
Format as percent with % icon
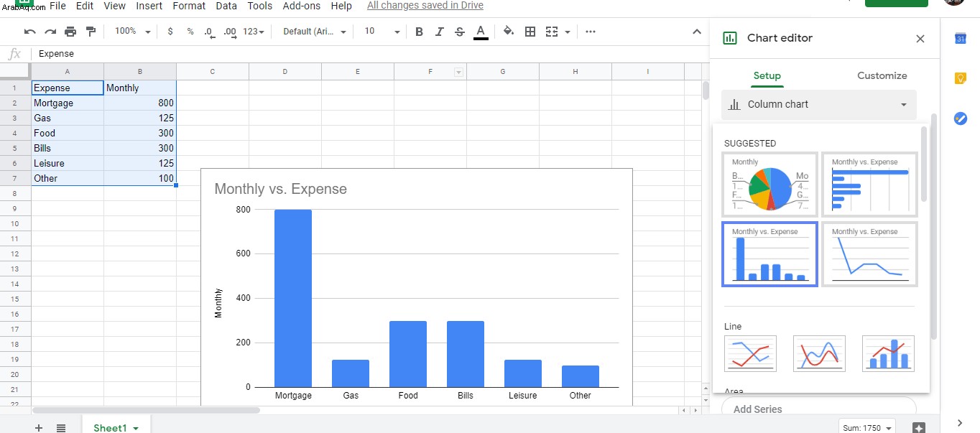(190, 32)
